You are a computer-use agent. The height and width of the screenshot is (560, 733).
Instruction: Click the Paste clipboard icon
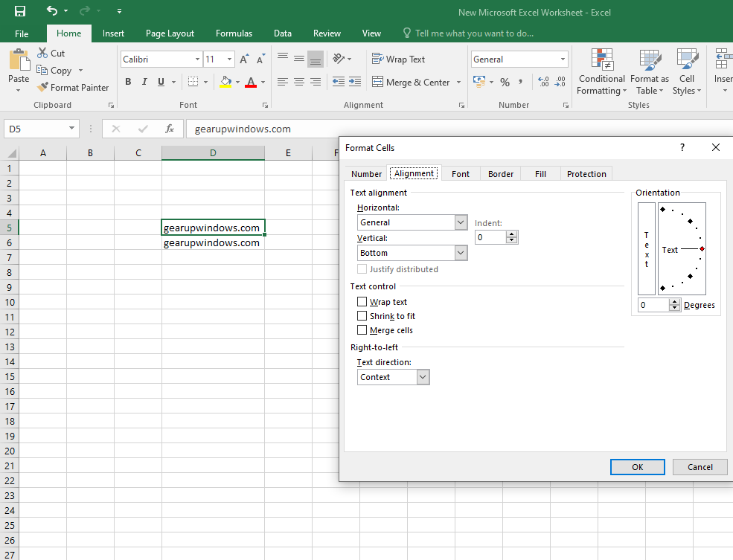pyautogui.click(x=19, y=60)
